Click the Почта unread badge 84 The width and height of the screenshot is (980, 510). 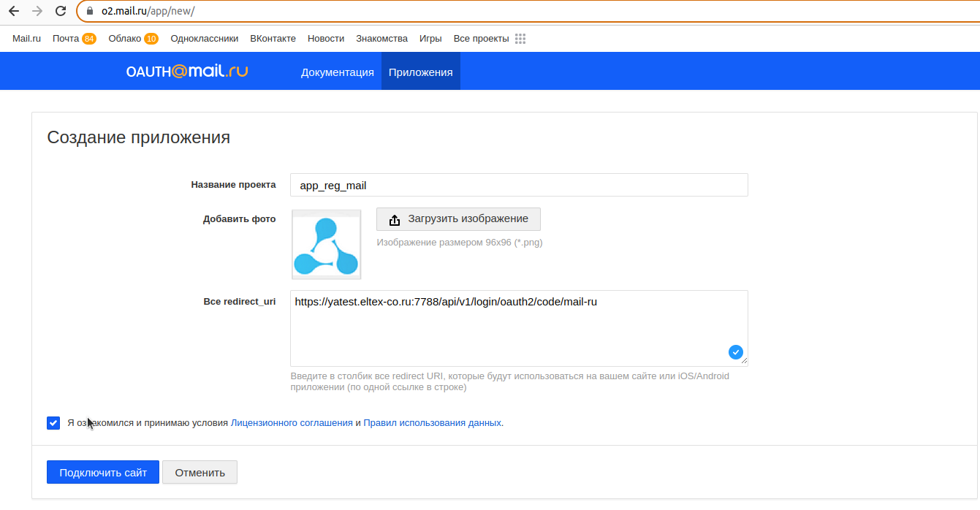point(89,39)
